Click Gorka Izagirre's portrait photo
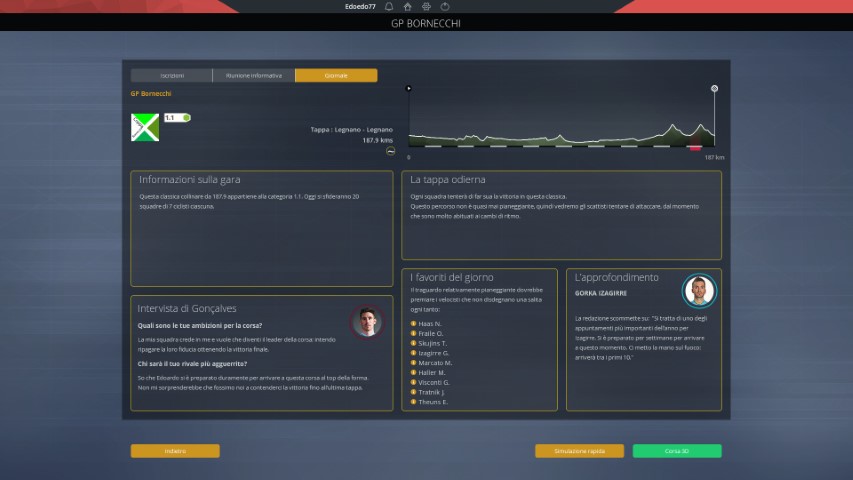This screenshot has width=853, height=480. (699, 291)
